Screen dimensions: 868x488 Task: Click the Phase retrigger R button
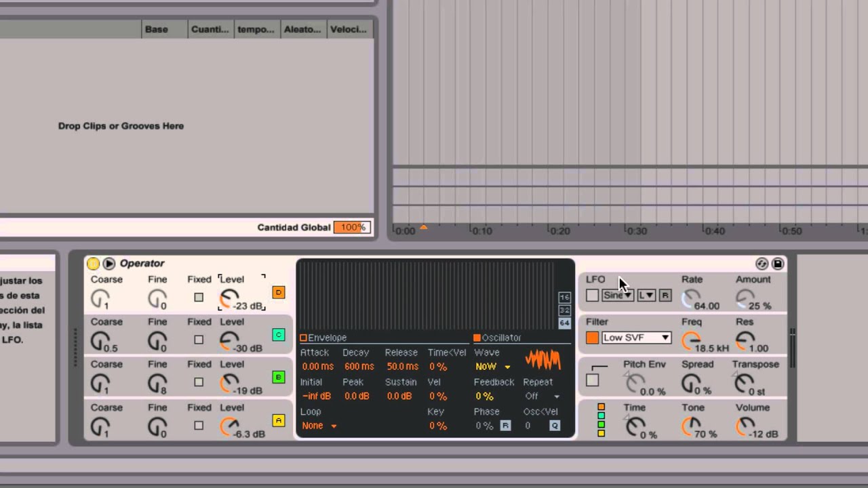(505, 426)
